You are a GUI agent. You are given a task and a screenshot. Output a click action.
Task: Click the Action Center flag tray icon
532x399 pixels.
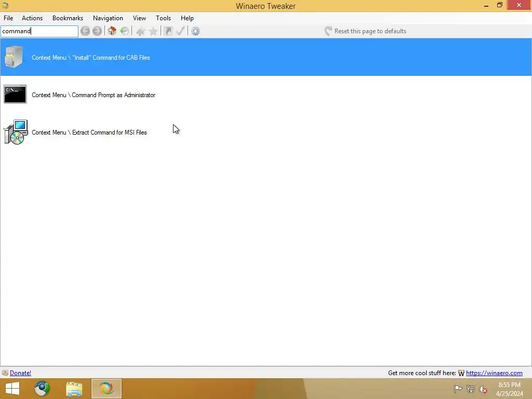(458, 389)
